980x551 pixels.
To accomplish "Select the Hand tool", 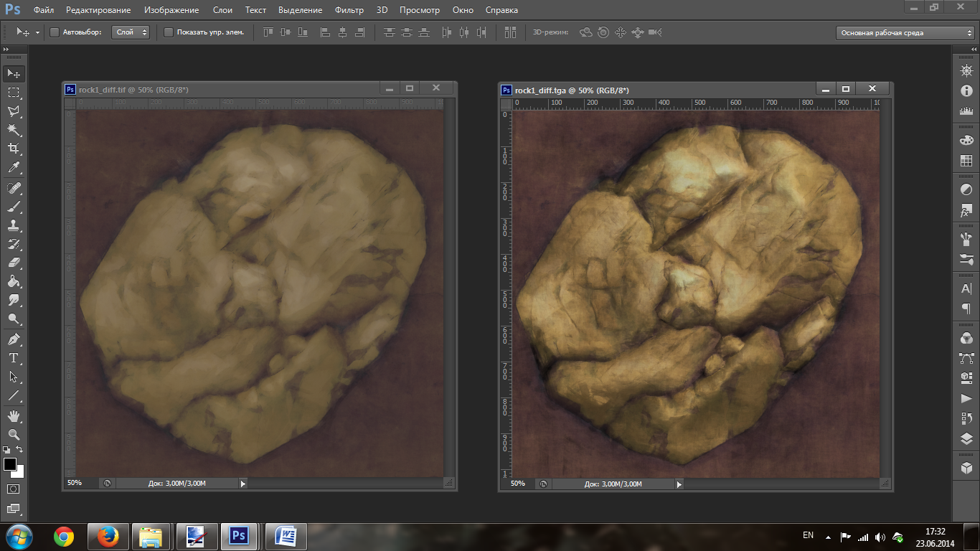I will coord(14,416).
